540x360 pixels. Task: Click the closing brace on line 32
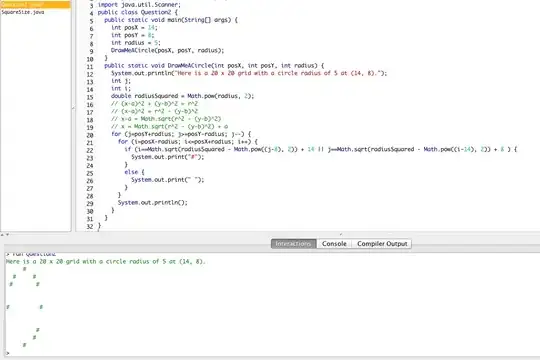coord(100,226)
